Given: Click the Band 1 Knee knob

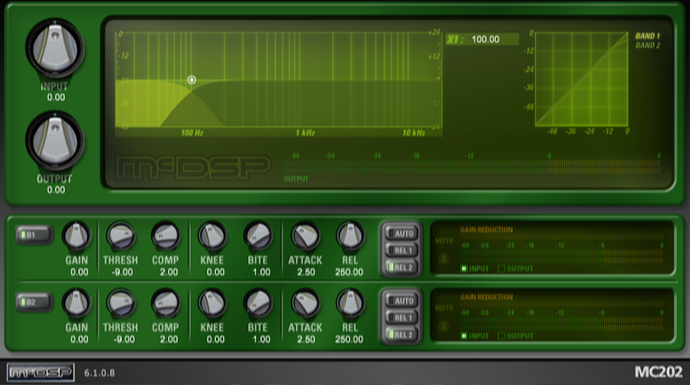Looking at the screenshot, I should (212, 235).
